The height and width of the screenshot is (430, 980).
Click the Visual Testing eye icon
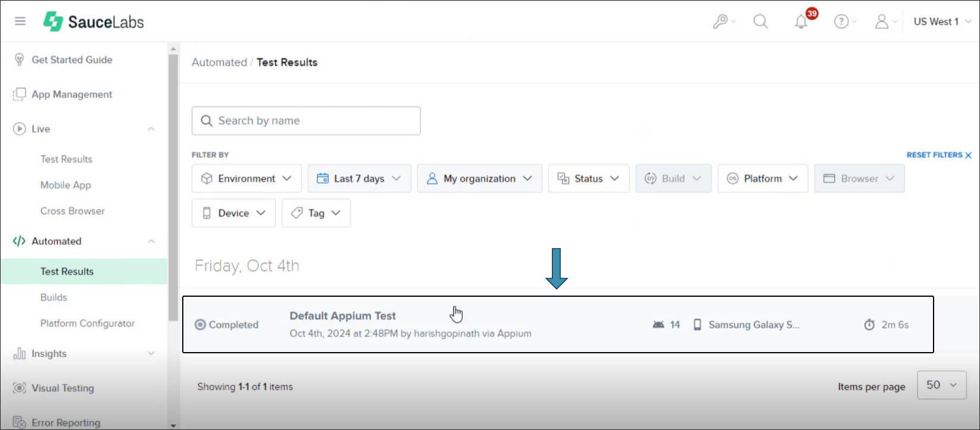pyautogui.click(x=19, y=388)
